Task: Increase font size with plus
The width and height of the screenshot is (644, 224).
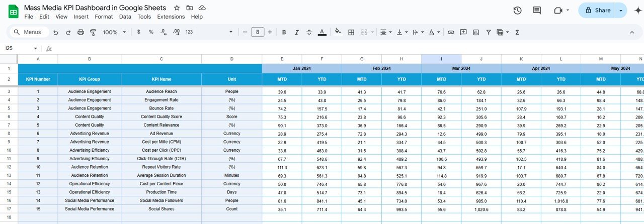Action: 270,32
